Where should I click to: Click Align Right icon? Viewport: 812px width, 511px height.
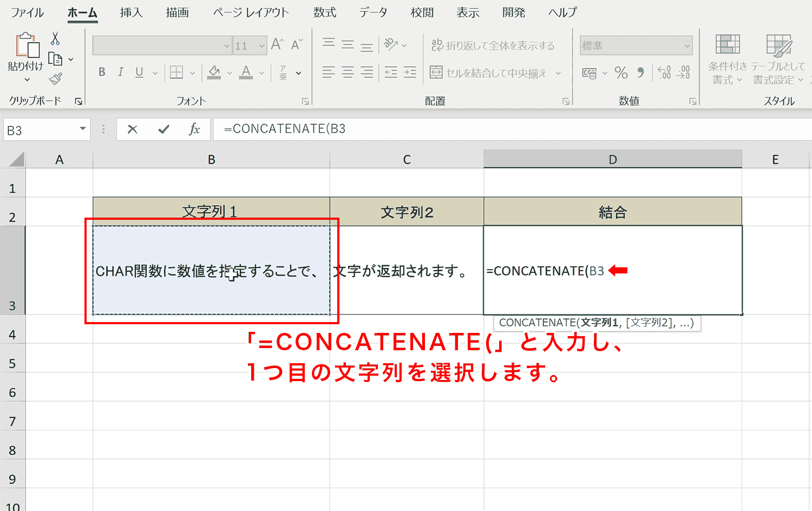(x=367, y=72)
